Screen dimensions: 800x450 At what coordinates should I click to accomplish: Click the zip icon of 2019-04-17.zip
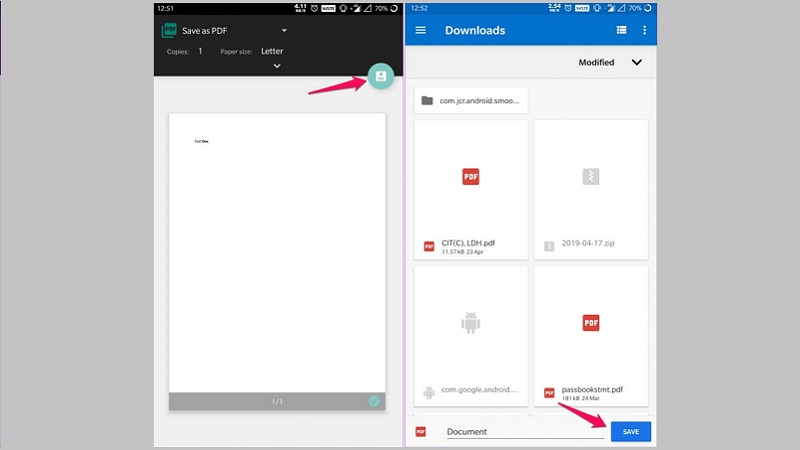[x=591, y=176]
